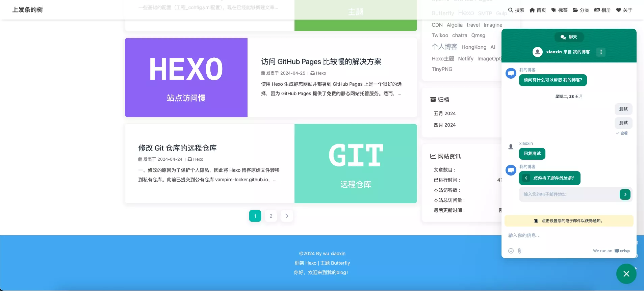Submit email with green arrow button
This screenshot has height=291, width=644.
pyautogui.click(x=625, y=194)
